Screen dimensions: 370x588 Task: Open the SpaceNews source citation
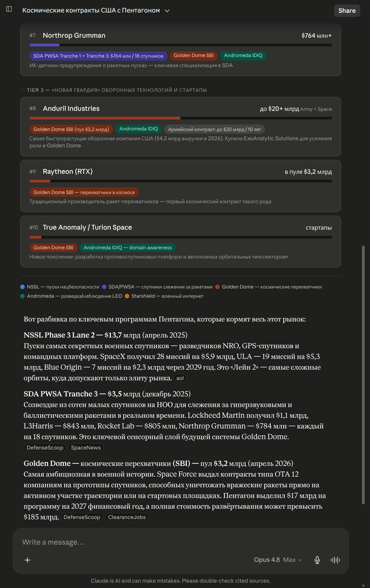coord(86,448)
